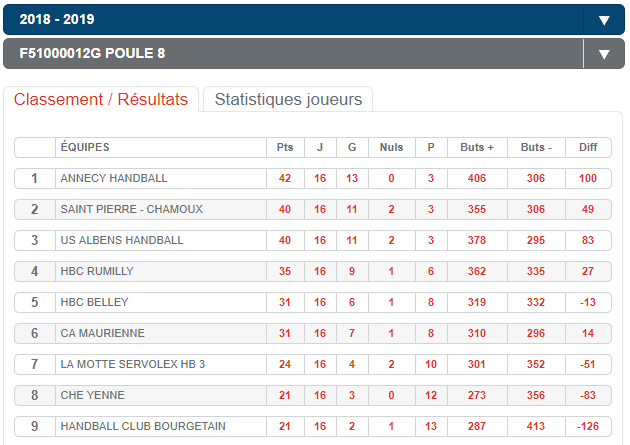The height and width of the screenshot is (445, 630).
Task: Select the SAINT PIERRE - CHAMOUX team
Action: (131, 209)
